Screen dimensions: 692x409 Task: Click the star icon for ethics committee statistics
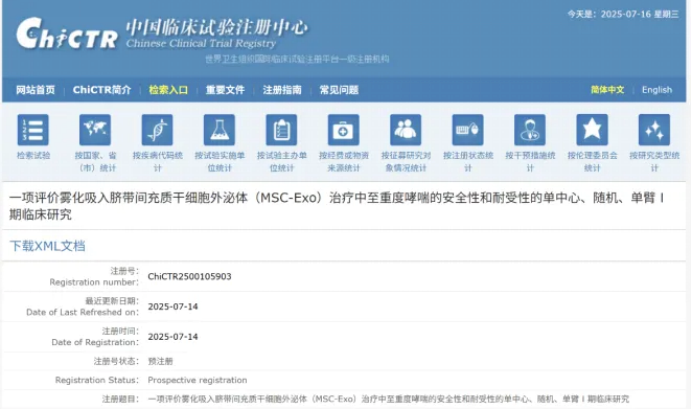click(x=591, y=131)
